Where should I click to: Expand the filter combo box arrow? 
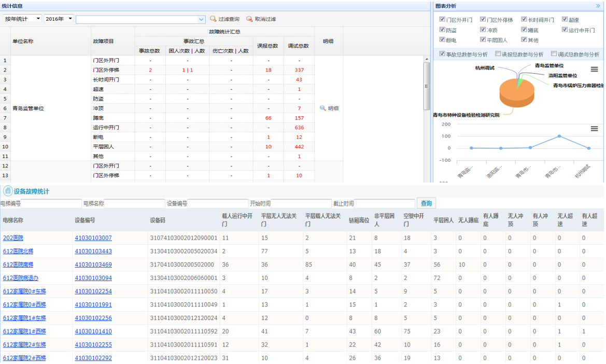coord(201,19)
